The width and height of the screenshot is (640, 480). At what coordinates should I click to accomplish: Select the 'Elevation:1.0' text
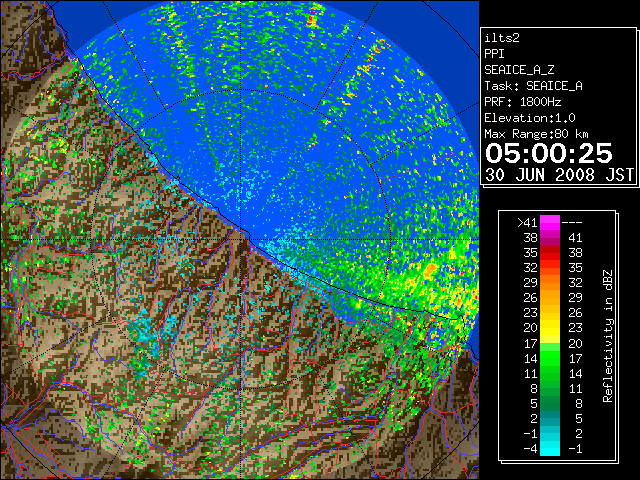coord(530,118)
